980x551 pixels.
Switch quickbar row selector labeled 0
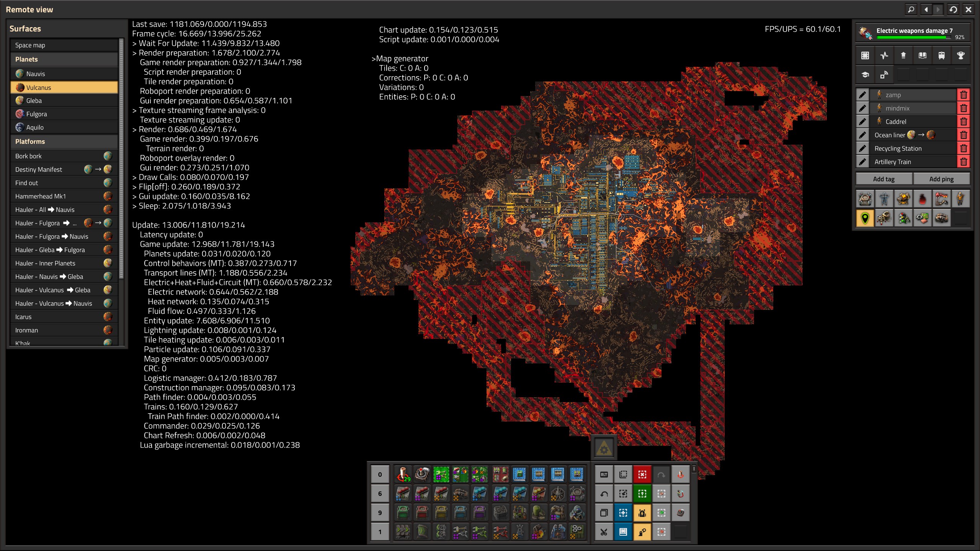tap(380, 474)
